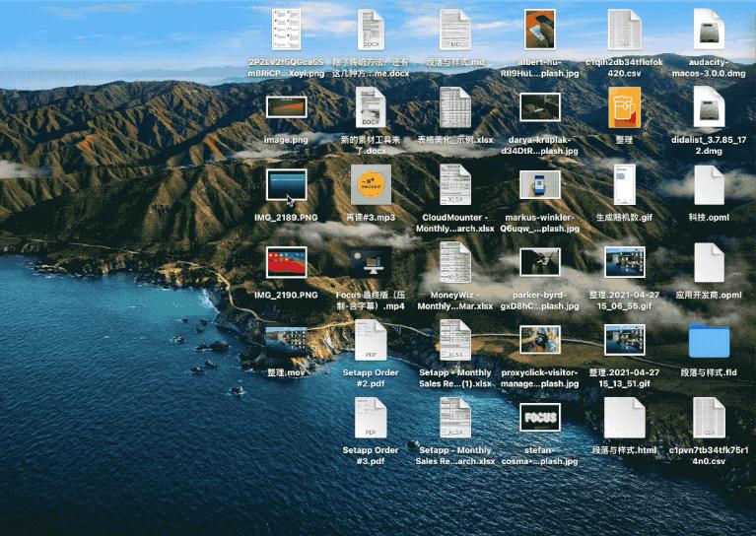The width and height of the screenshot is (756, 536).
Task: Select the Setapp Order #2.pdf file
Action: click(x=371, y=340)
